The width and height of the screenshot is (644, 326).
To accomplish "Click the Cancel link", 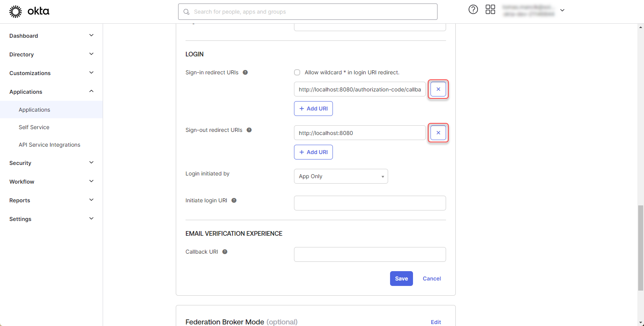I will 432,279.
